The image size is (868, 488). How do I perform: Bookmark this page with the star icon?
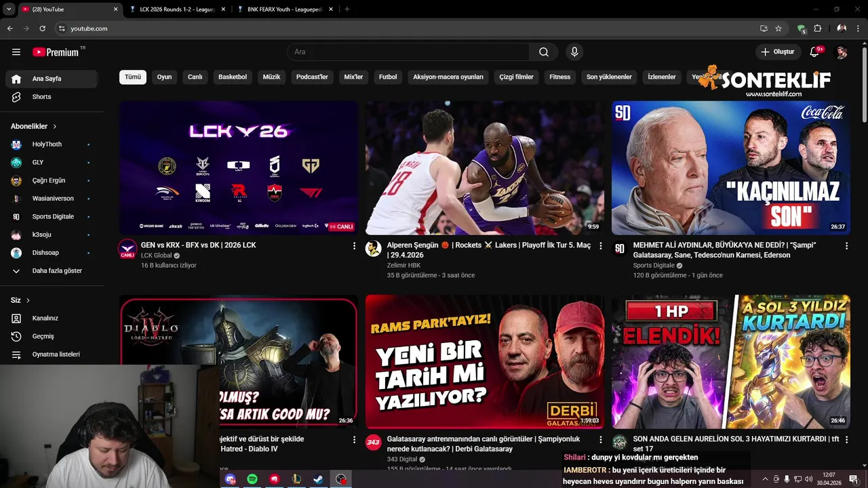click(778, 28)
